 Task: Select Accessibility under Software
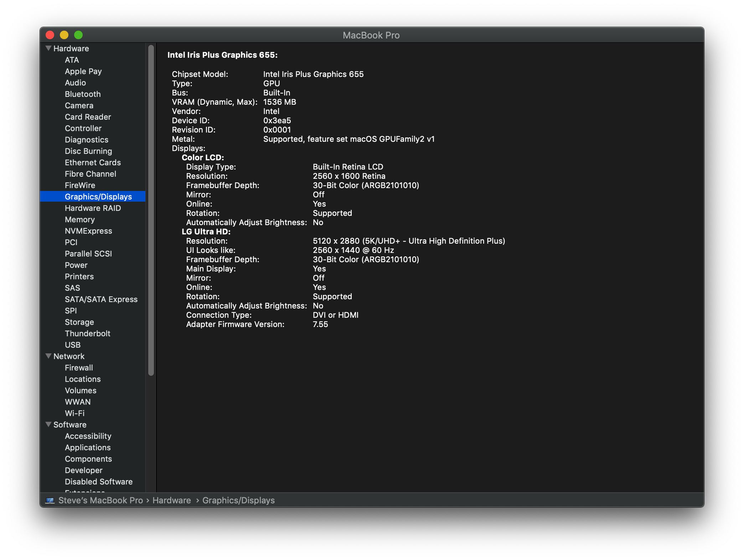tap(88, 436)
